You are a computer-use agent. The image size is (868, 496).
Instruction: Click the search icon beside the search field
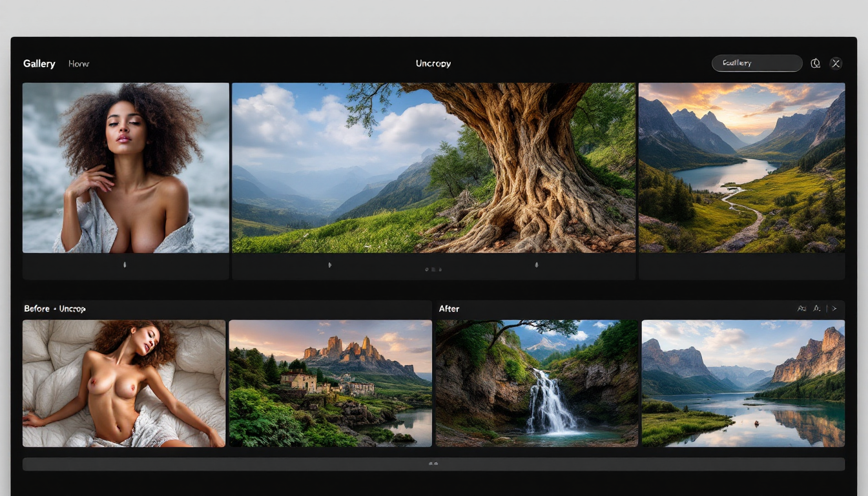[x=816, y=63]
